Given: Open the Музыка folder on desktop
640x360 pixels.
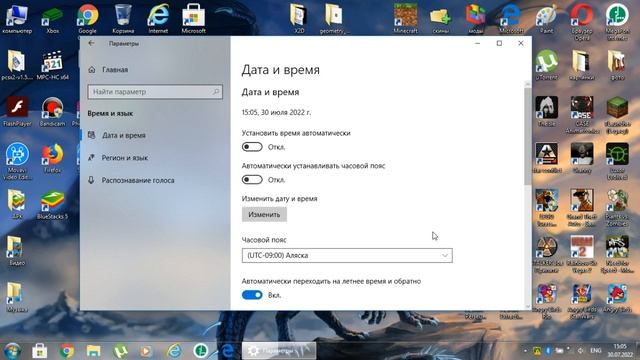Looking at the screenshot, I should [16, 298].
